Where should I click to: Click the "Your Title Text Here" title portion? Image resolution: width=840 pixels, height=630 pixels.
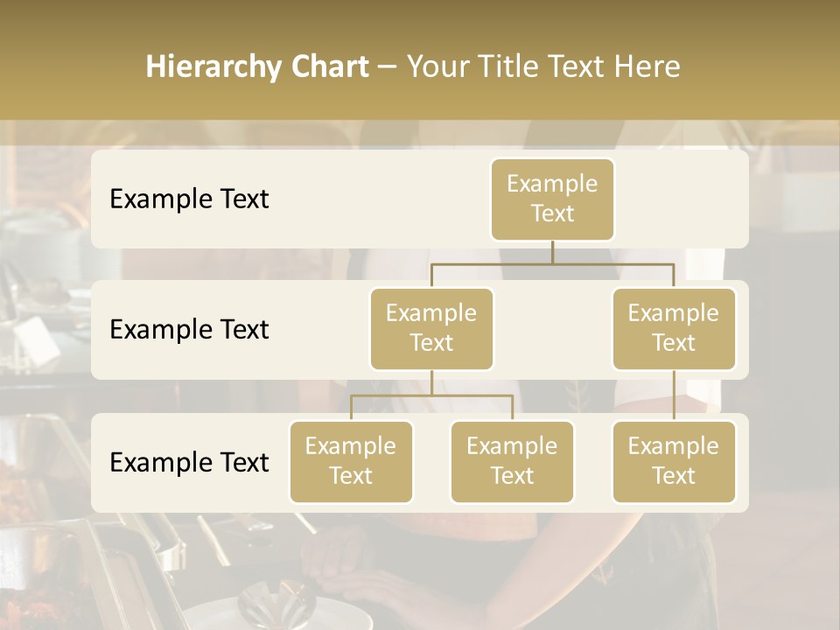tap(542, 66)
